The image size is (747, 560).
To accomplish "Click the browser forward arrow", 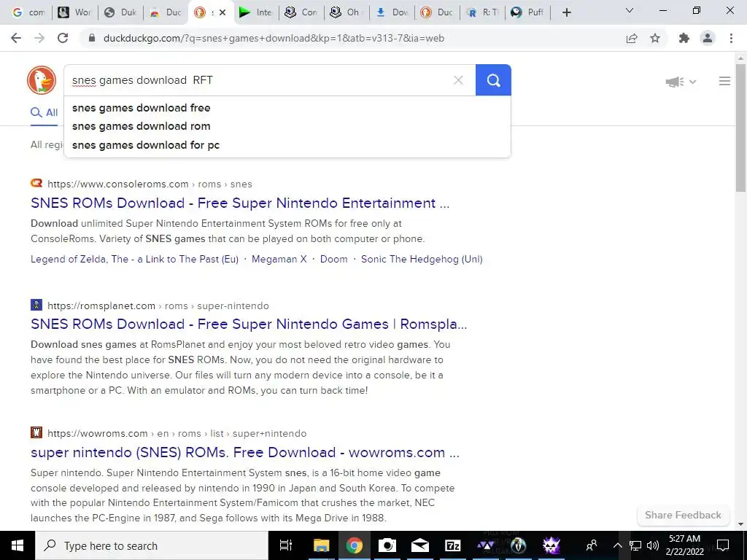I will click(39, 38).
